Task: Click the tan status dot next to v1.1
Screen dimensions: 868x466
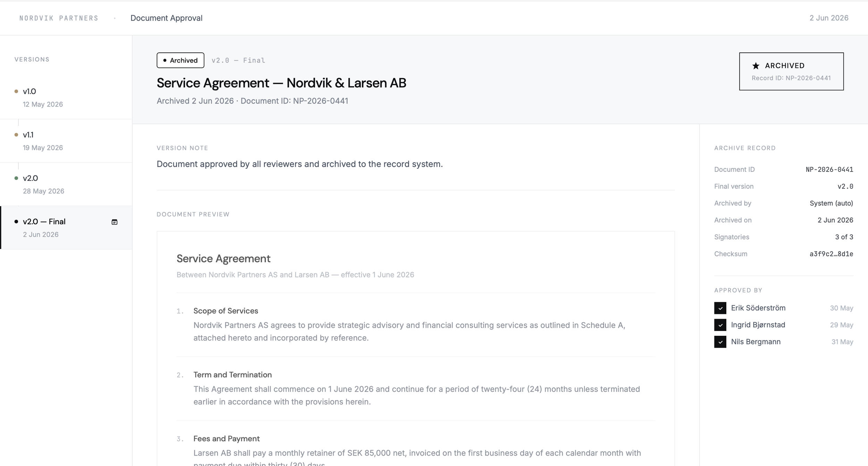Action: 16,135
